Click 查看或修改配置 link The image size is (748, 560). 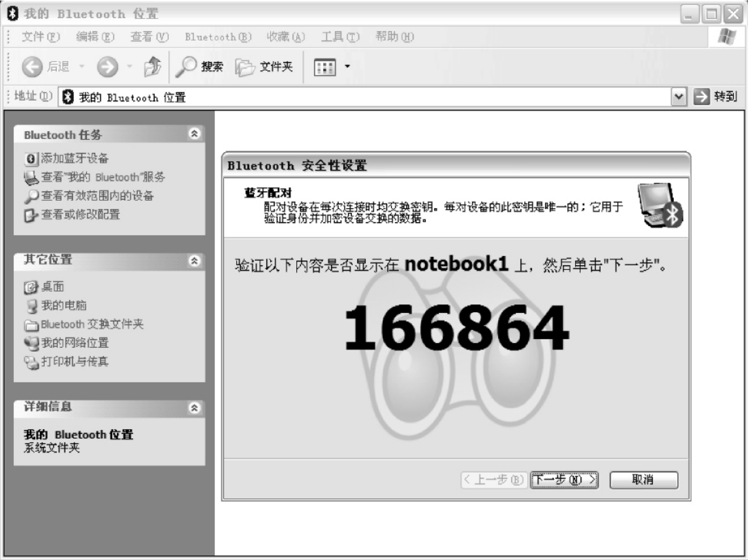[81, 215]
